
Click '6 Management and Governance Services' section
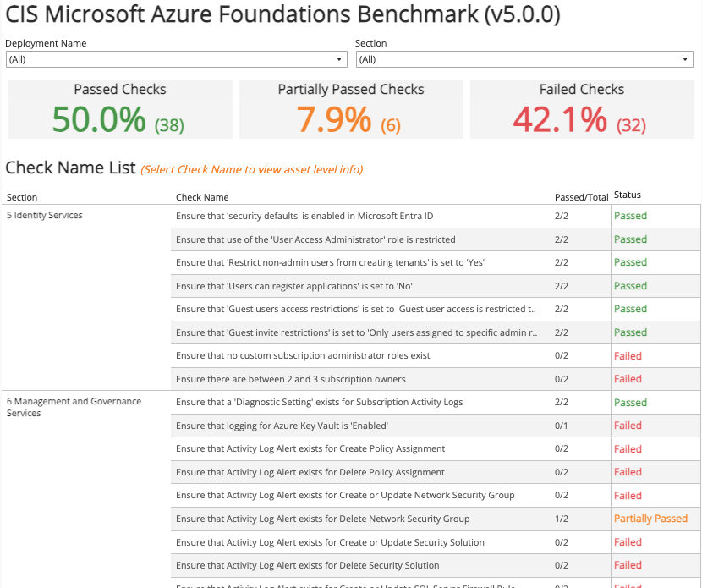pos(74,407)
